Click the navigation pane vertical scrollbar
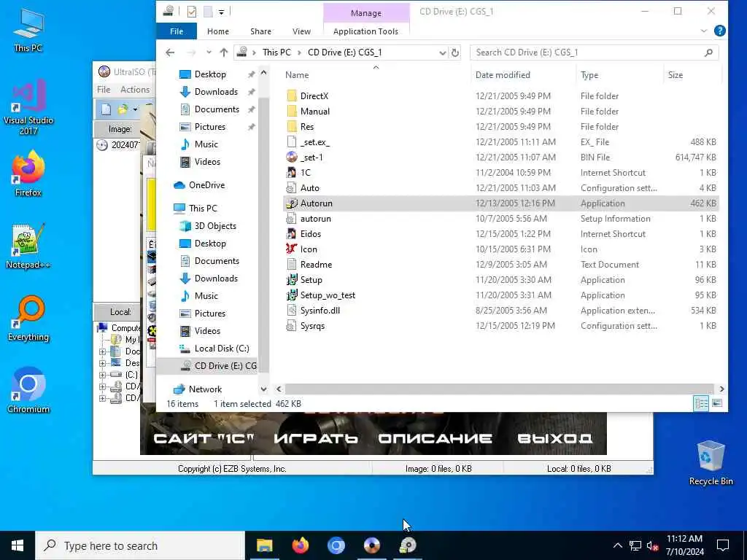This screenshot has height=560, width=747. (263, 233)
